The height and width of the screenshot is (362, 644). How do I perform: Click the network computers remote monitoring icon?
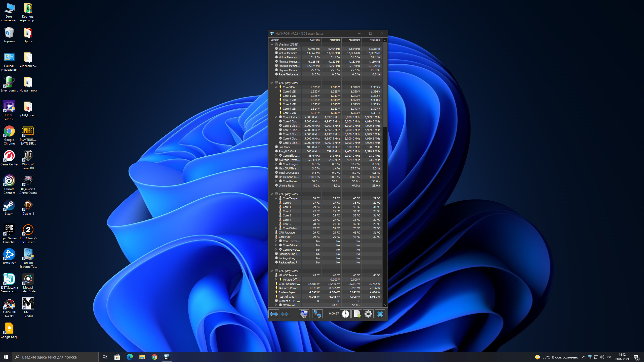pyautogui.click(x=317, y=314)
